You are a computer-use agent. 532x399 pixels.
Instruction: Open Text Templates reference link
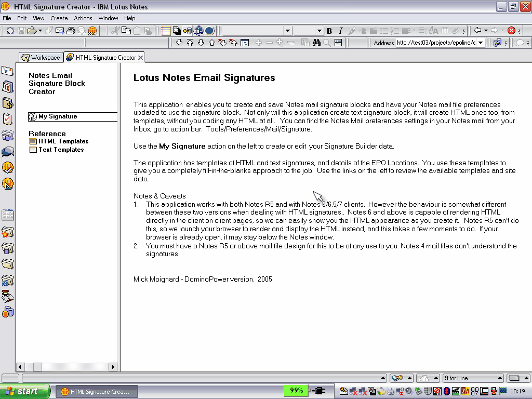(x=61, y=150)
